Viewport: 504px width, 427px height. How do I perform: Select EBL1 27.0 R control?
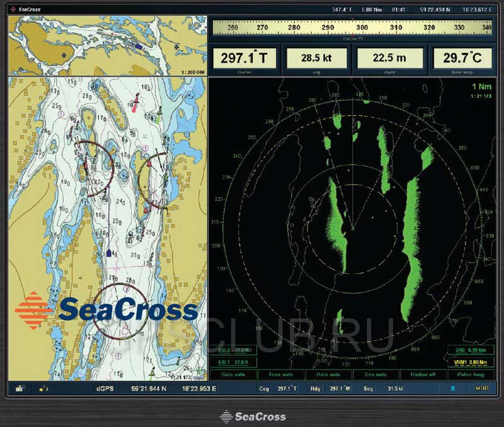tap(233, 362)
